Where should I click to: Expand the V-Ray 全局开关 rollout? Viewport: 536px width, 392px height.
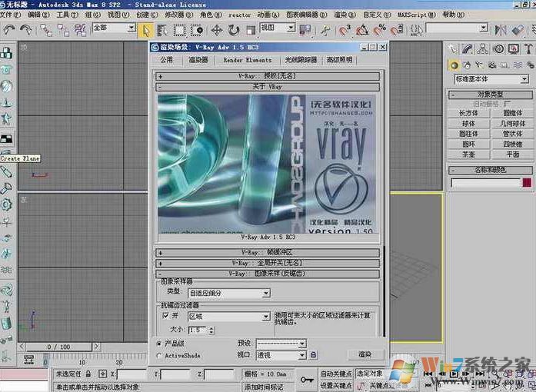coord(268,263)
